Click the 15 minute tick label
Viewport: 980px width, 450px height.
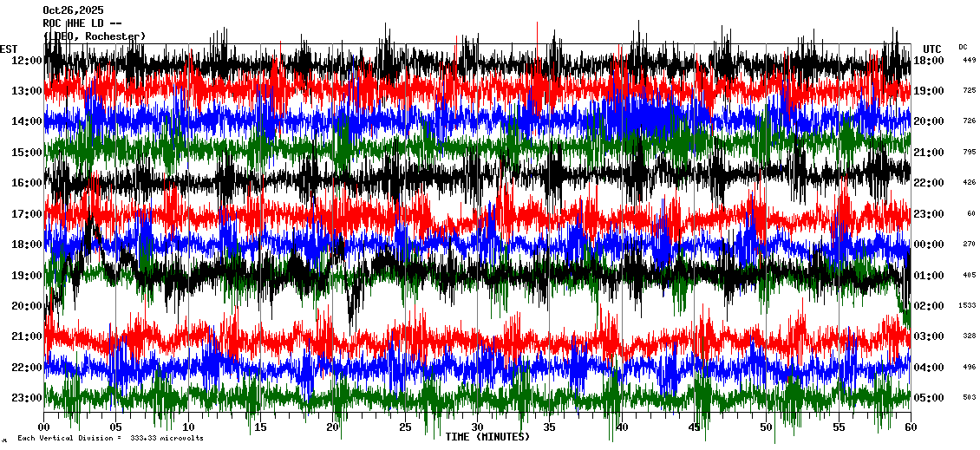click(260, 427)
